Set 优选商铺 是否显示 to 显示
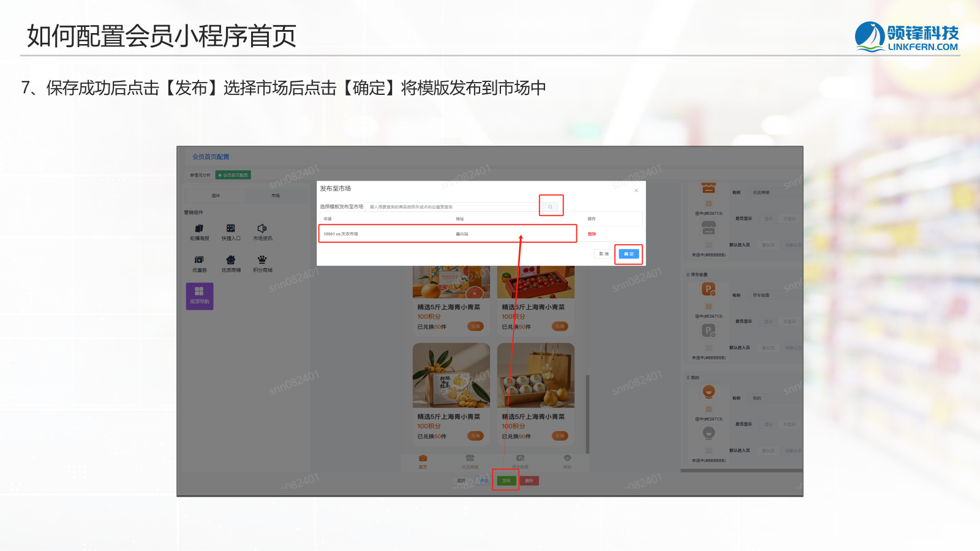 click(x=768, y=219)
